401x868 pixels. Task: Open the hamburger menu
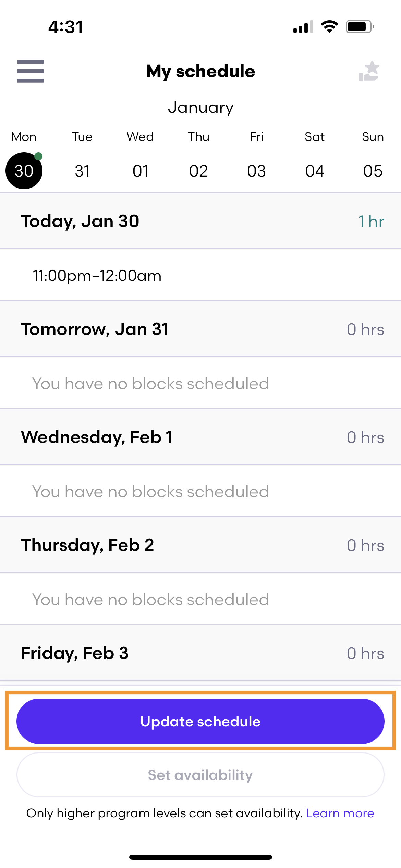pyautogui.click(x=30, y=71)
